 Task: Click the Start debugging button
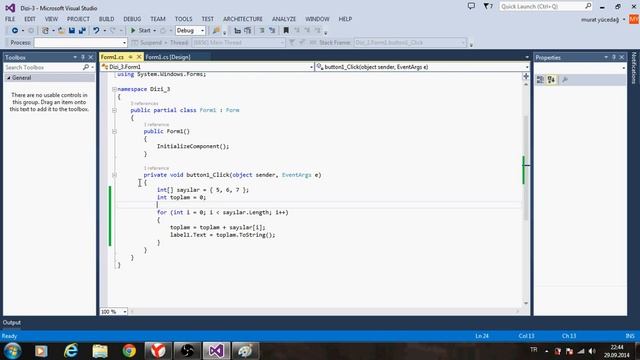tap(141, 31)
